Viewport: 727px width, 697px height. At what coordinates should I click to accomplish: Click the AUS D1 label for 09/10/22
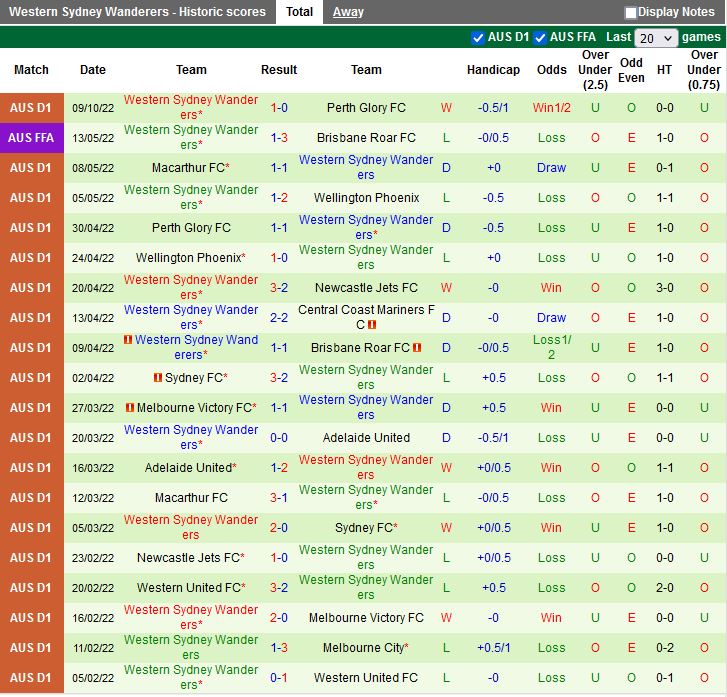(x=31, y=108)
